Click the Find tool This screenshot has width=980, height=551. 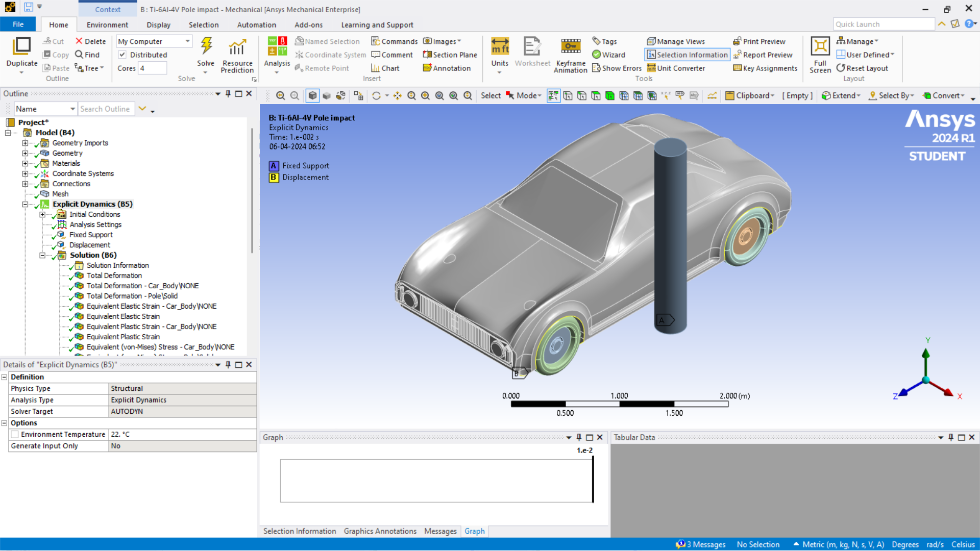pos(87,55)
